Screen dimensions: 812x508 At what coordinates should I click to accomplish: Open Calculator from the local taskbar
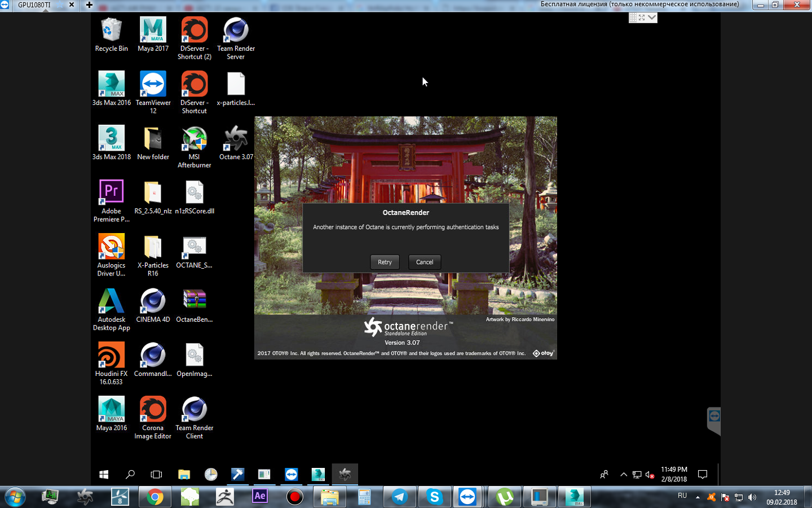[x=365, y=497]
